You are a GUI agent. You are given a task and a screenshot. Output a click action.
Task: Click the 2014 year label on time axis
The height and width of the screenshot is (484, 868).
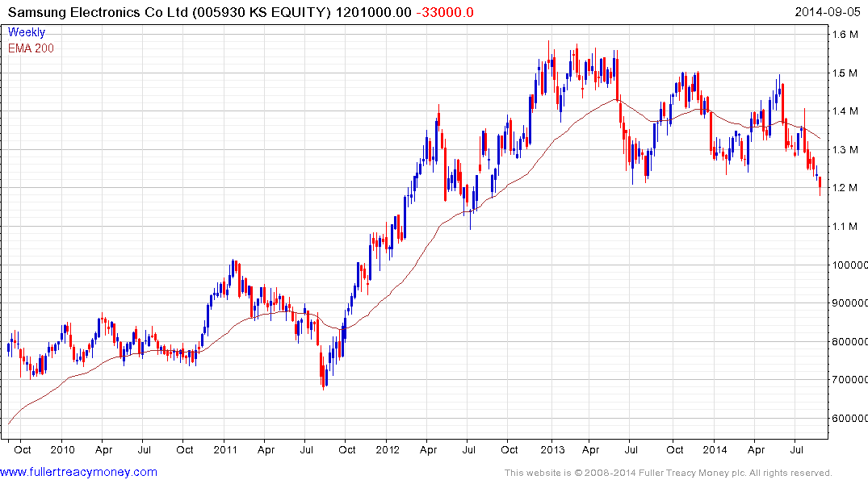coord(715,449)
